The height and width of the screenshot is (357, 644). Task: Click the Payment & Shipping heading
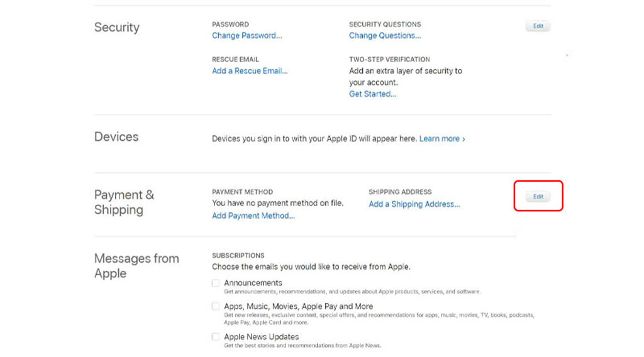click(x=124, y=202)
